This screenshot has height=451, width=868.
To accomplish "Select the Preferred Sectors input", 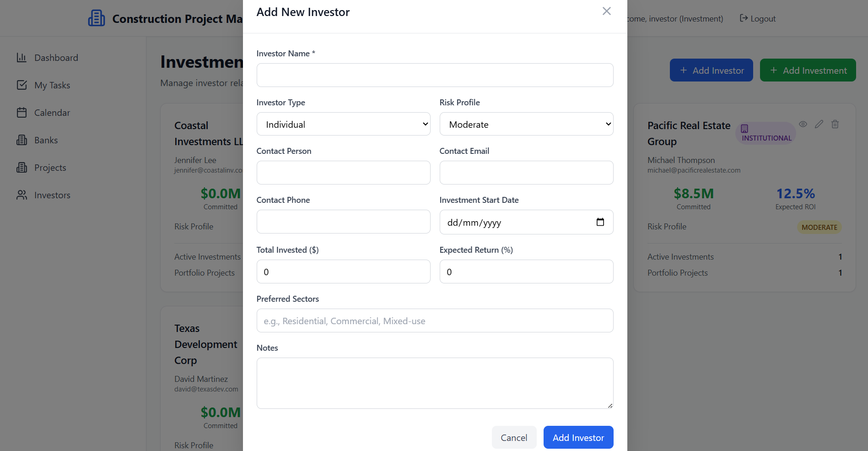I will point(435,321).
